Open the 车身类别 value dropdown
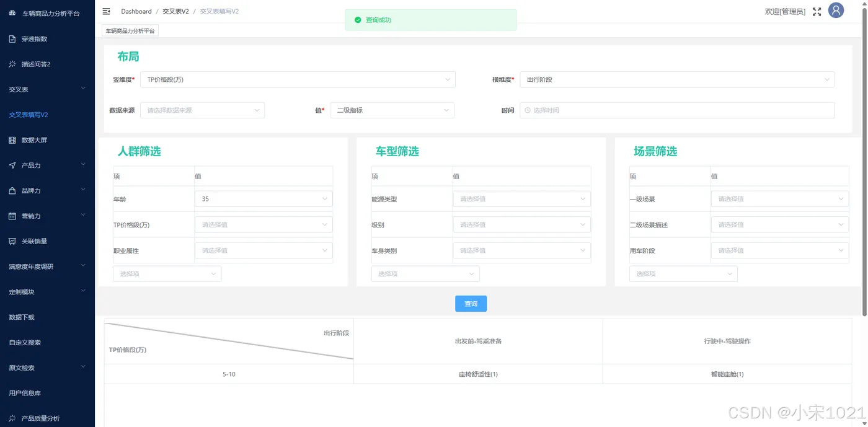This screenshot has width=868, height=427. pyautogui.click(x=521, y=250)
